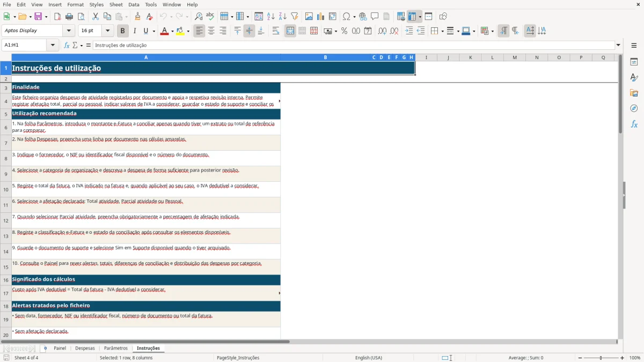Open the Format menu
This screenshot has width=644, height=362.
[x=75, y=4]
